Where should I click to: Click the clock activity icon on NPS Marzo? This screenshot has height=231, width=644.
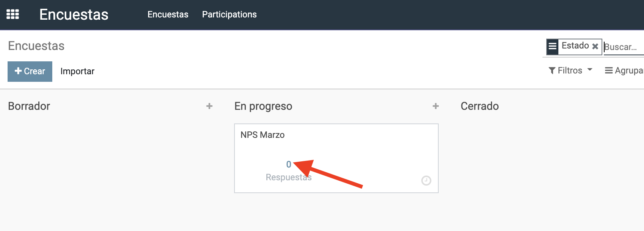click(x=426, y=181)
